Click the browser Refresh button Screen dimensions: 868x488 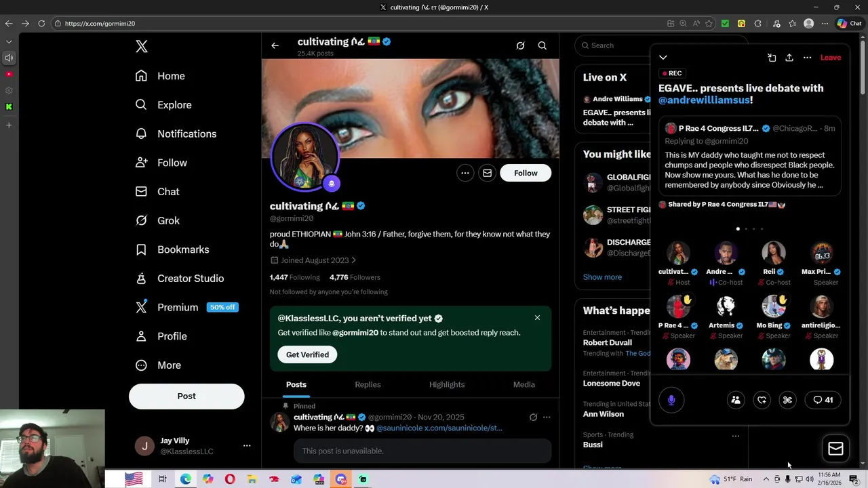(x=41, y=24)
